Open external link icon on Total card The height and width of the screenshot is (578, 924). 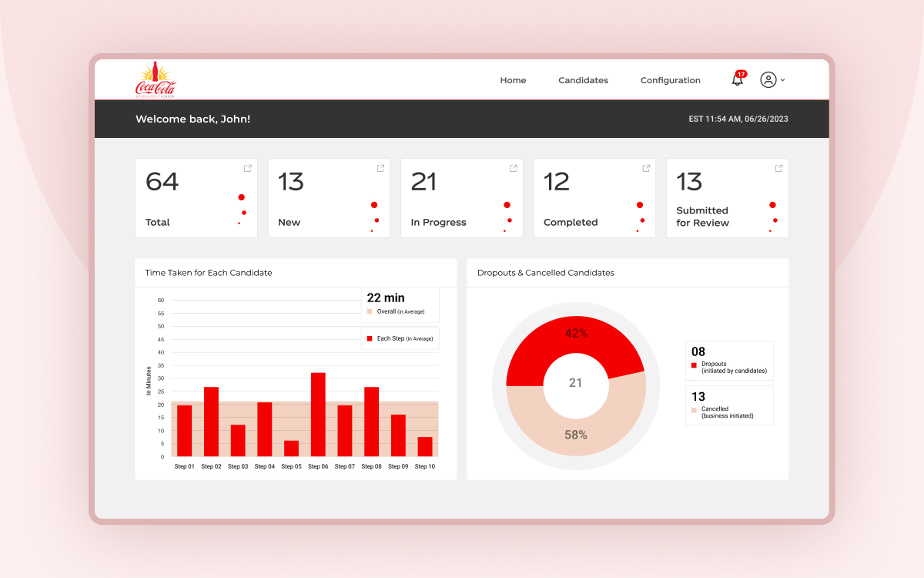pyautogui.click(x=248, y=168)
